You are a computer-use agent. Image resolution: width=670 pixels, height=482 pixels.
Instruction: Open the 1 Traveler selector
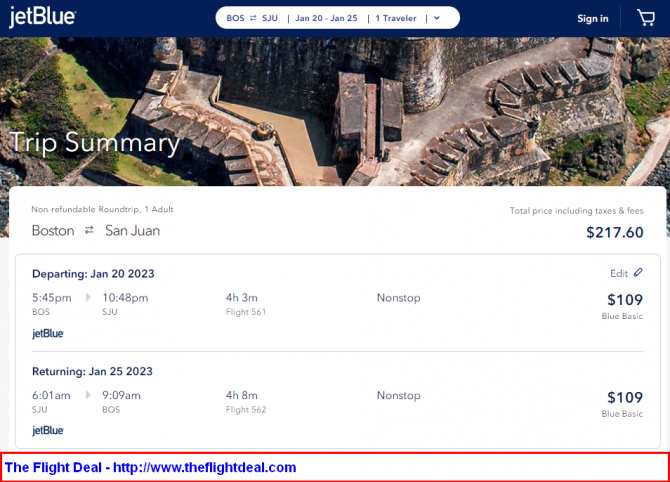[x=396, y=18]
